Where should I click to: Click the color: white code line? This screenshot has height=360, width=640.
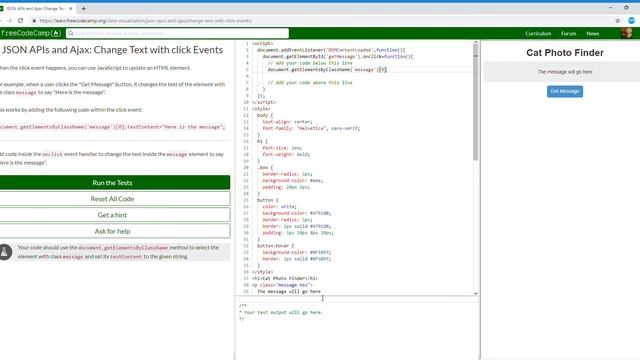point(280,207)
